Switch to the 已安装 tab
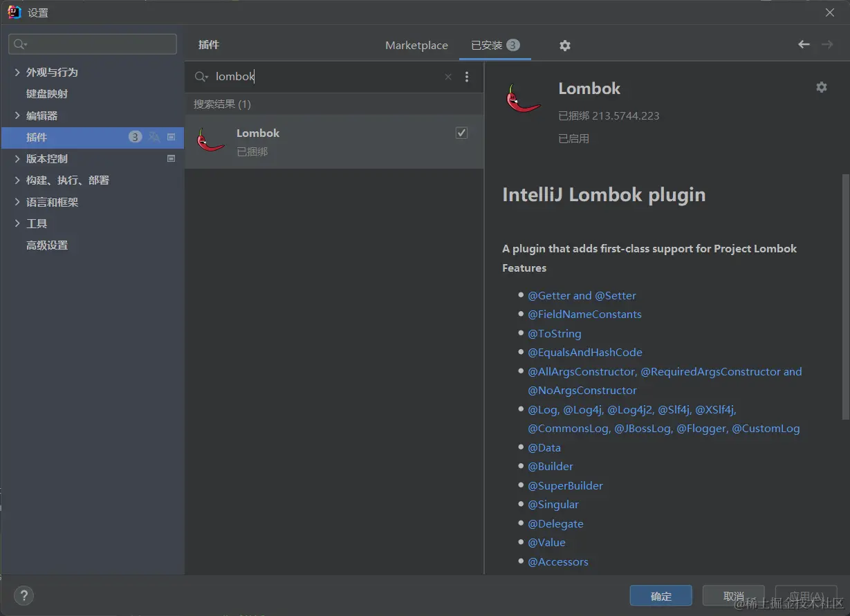This screenshot has height=616, width=850. [495, 45]
